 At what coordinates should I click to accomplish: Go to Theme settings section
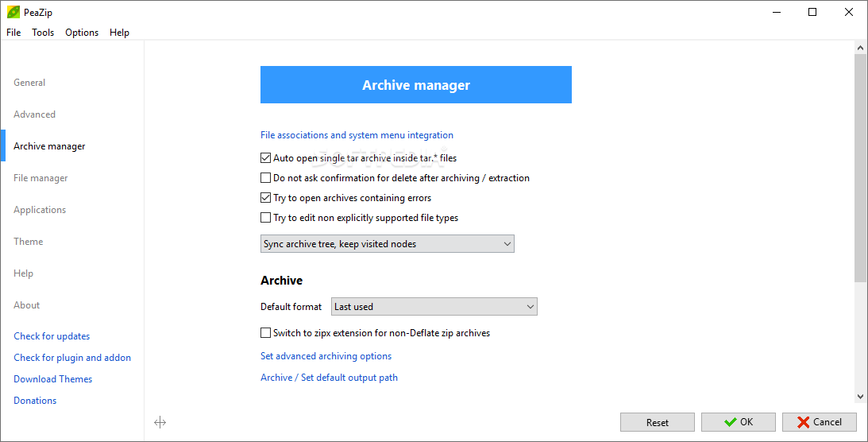29,242
